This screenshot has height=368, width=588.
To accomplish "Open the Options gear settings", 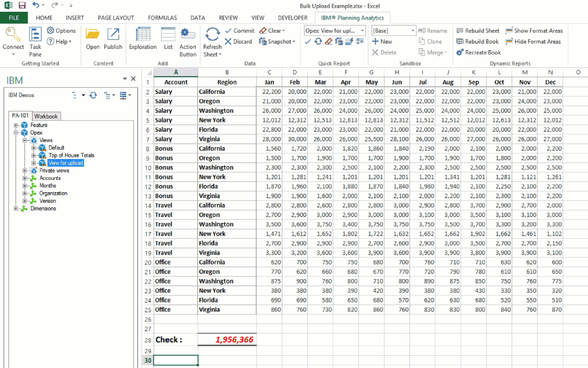I will click(x=61, y=31).
